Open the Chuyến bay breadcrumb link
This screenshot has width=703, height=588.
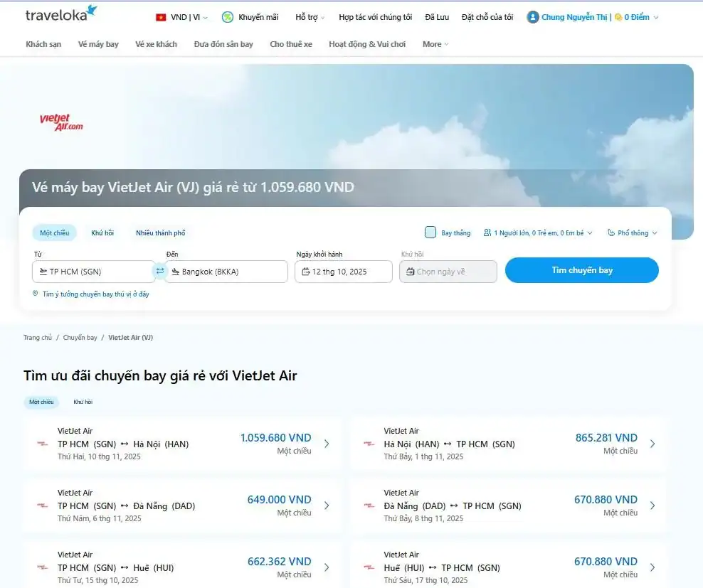point(80,338)
